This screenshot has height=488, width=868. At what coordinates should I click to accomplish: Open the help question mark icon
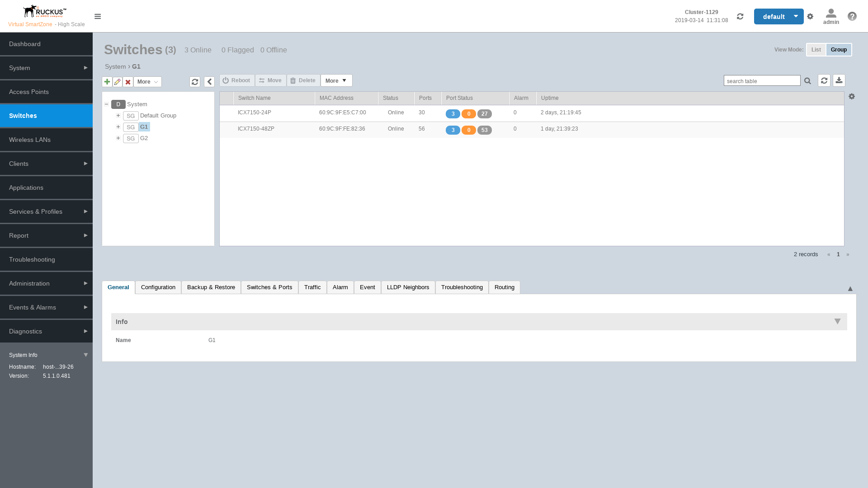(852, 16)
